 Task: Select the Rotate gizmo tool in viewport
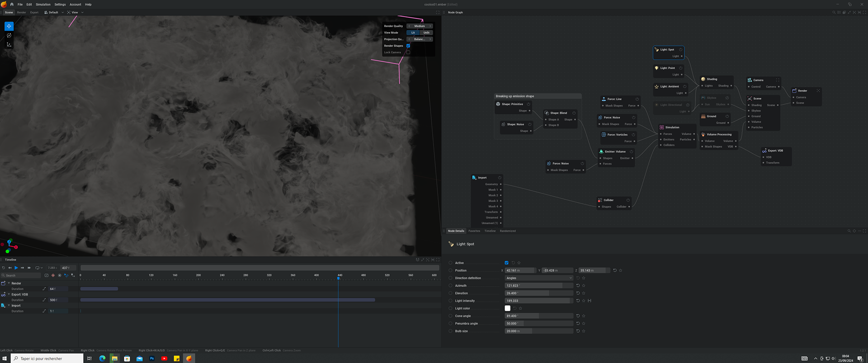click(9, 35)
